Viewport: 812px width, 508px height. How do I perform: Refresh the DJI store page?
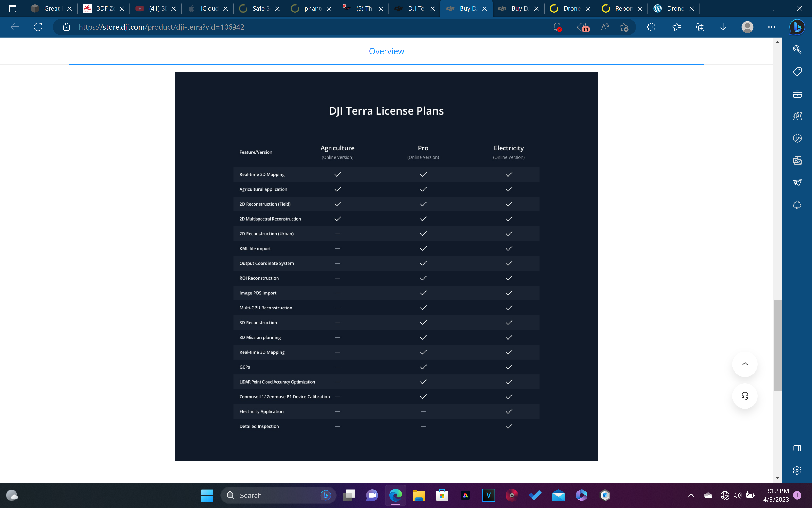[x=38, y=27]
